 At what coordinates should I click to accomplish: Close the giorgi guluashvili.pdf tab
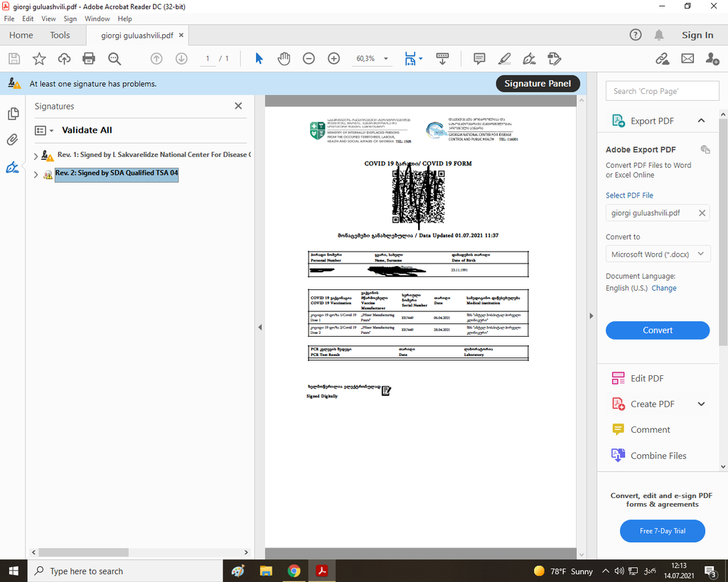181,36
